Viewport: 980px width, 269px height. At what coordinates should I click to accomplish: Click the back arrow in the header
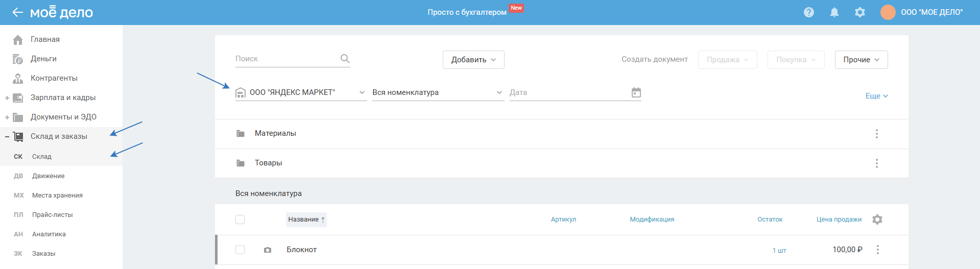pyautogui.click(x=17, y=12)
